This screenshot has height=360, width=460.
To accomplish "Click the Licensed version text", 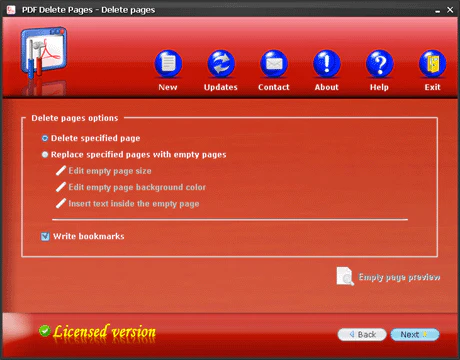I will click(104, 332).
